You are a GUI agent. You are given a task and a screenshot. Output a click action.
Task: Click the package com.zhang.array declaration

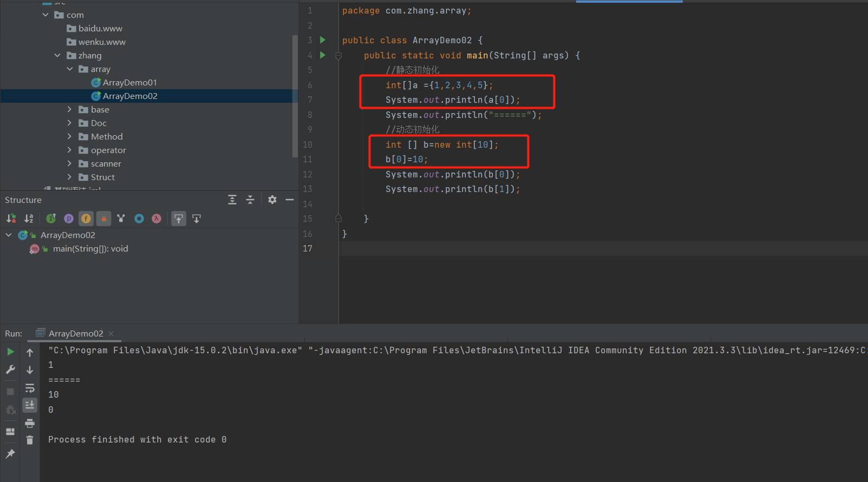[407, 11]
